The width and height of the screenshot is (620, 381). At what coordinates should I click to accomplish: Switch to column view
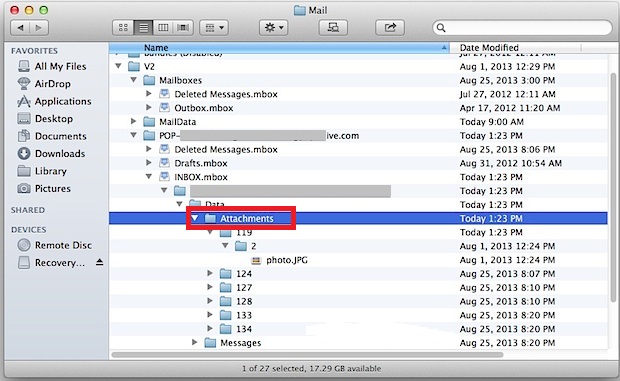coord(163,28)
